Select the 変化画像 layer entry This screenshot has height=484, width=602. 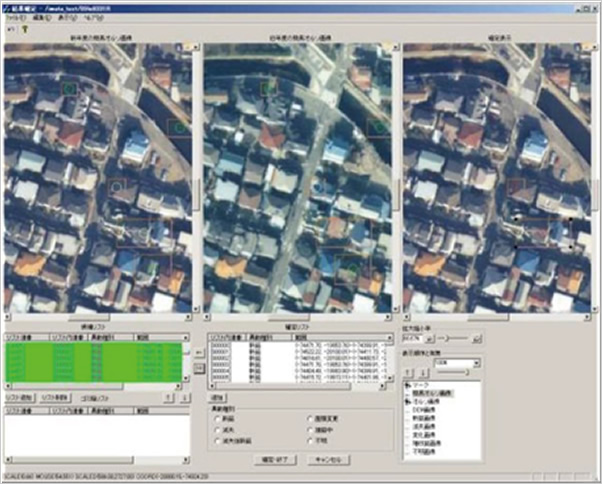click(423, 435)
